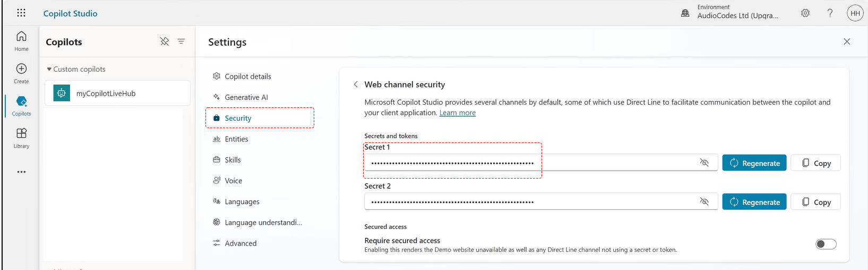Go to Home in left rail
The height and width of the screenshot is (270, 868).
pos(21,41)
